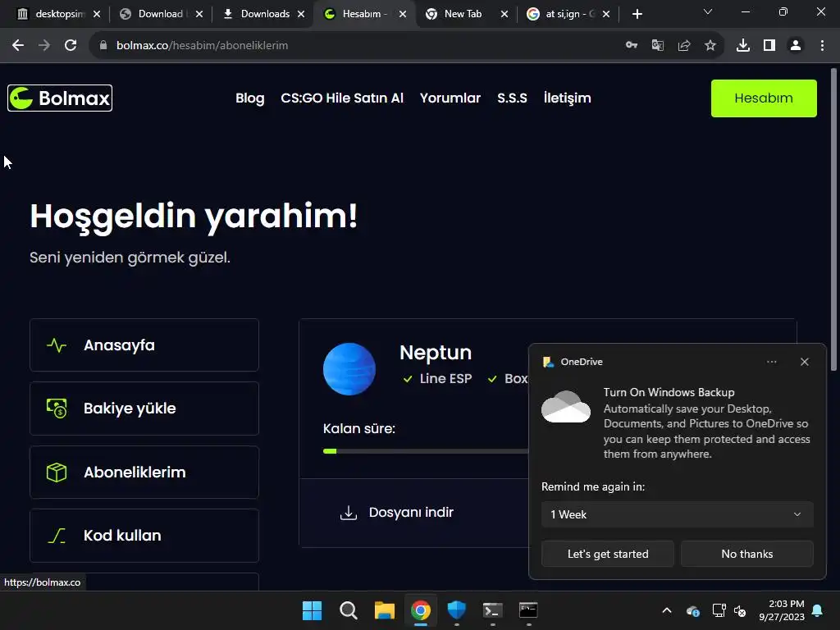Open taskbar Search
The image size is (840, 630).
click(x=348, y=610)
